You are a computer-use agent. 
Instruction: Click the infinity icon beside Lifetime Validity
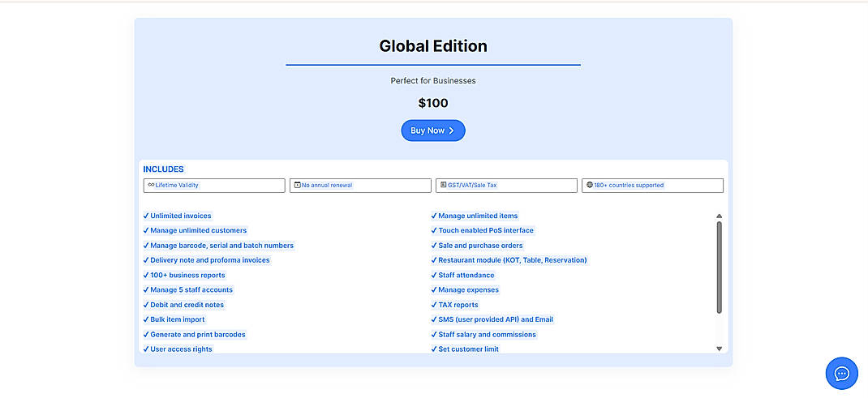tap(151, 185)
